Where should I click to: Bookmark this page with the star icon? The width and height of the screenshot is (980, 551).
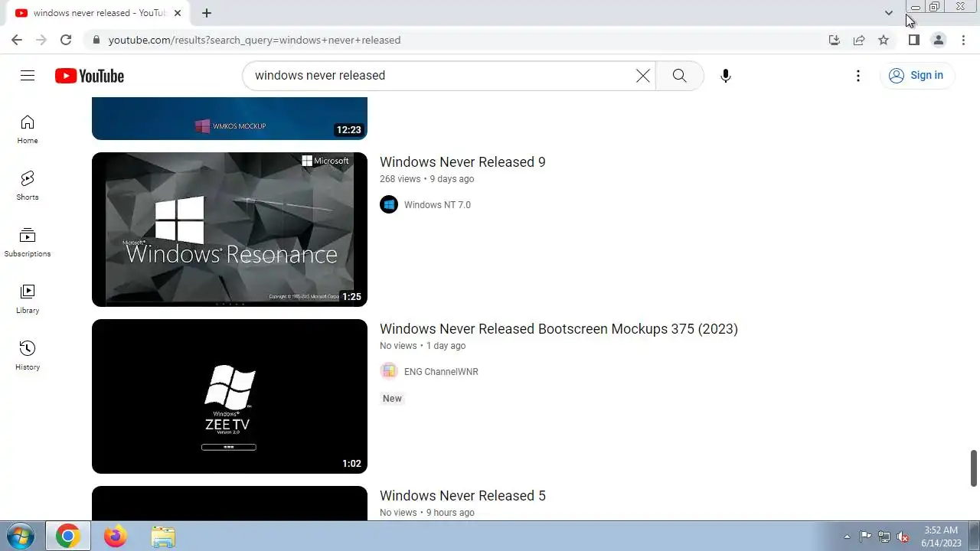click(x=884, y=40)
